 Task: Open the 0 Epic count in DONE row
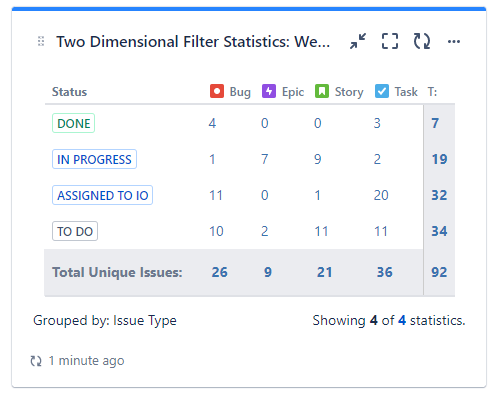click(x=265, y=123)
